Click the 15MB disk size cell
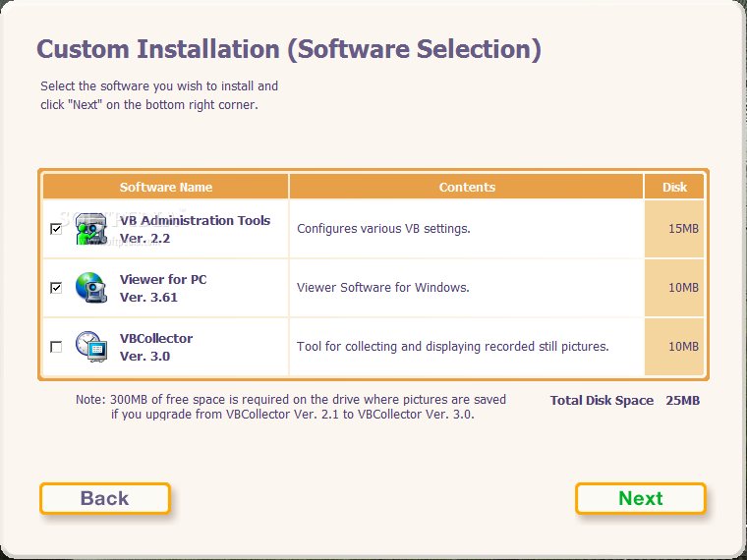 click(x=674, y=229)
